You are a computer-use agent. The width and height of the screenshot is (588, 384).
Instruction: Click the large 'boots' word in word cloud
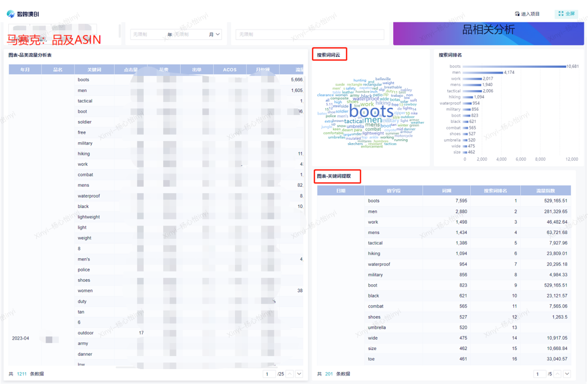click(x=371, y=111)
